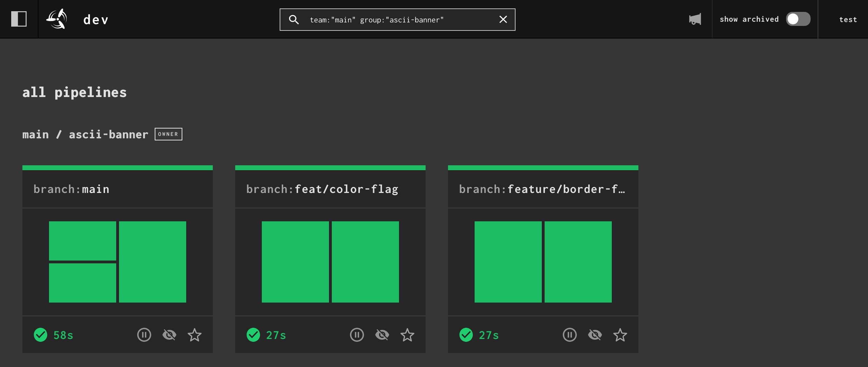Open the branch:main pipeline card header
This screenshot has width=868, height=367.
(x=118, y=189)
